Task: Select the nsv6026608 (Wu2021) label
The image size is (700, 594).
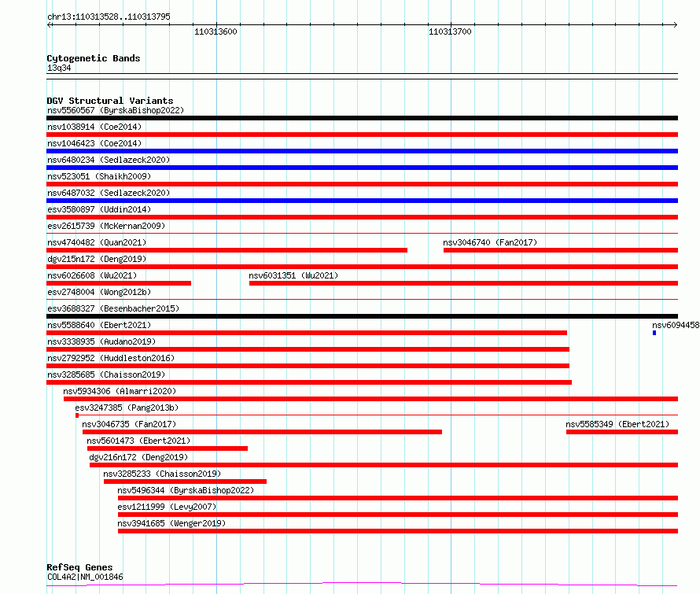Action: tap(92, 275)
